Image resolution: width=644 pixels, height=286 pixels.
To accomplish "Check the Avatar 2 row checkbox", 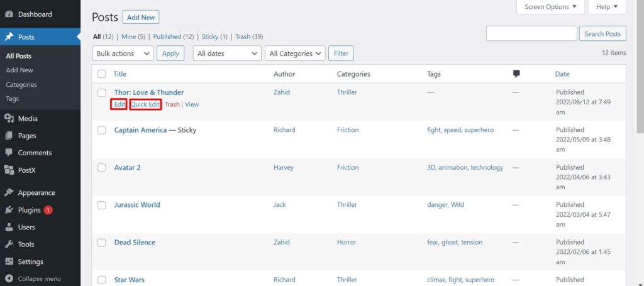I will [x=101, y=167].
